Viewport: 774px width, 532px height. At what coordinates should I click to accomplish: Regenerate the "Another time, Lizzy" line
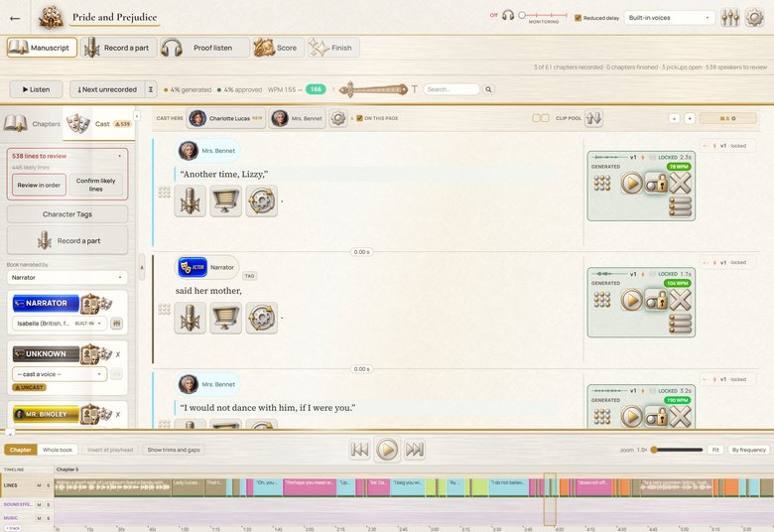click(x=262, y=201)
